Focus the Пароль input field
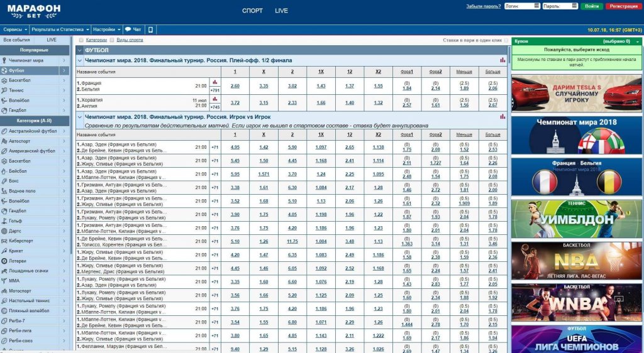The height and width of the screenshot is (353, 644). pos(560,6)
